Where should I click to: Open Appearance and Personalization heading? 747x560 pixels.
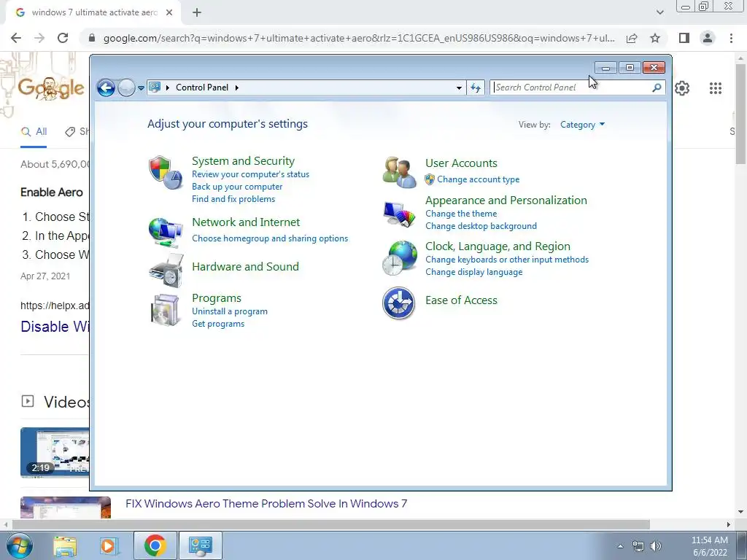point(506,201)
